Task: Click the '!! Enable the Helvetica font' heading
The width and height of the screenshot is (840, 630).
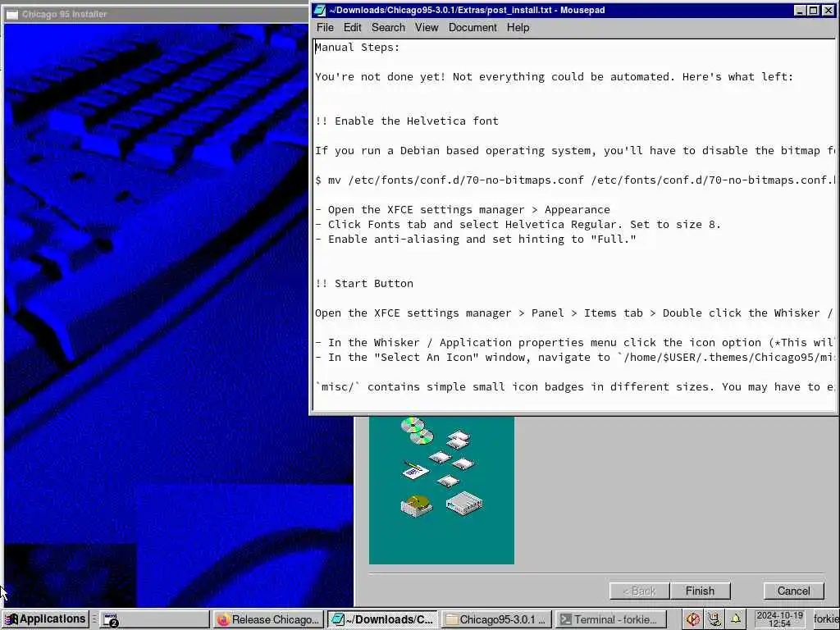Action: click(407, 121)
